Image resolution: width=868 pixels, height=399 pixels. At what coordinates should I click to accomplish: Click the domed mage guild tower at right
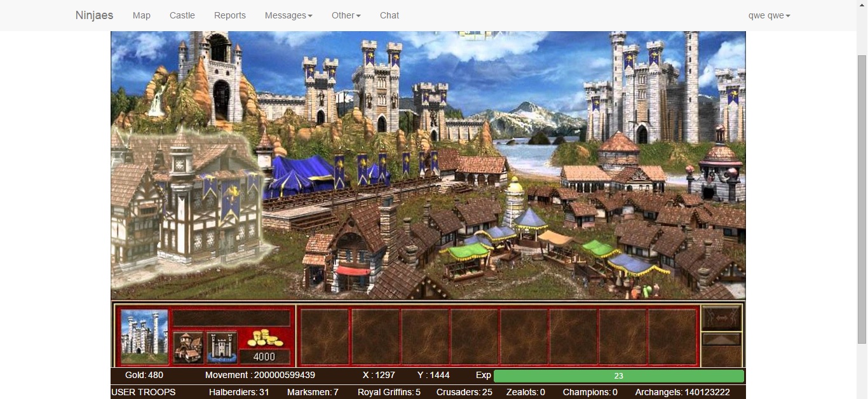point(721,164)
